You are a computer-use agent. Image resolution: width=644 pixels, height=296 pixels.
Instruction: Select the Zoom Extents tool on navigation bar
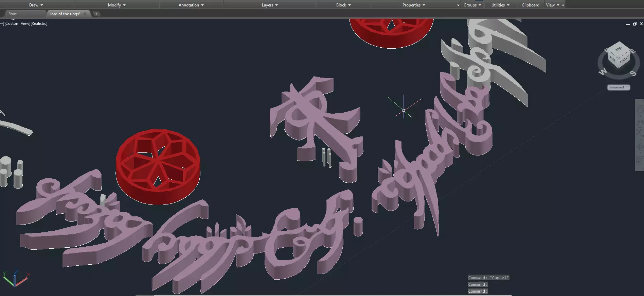pyautogui.click(x=640, y=133)
